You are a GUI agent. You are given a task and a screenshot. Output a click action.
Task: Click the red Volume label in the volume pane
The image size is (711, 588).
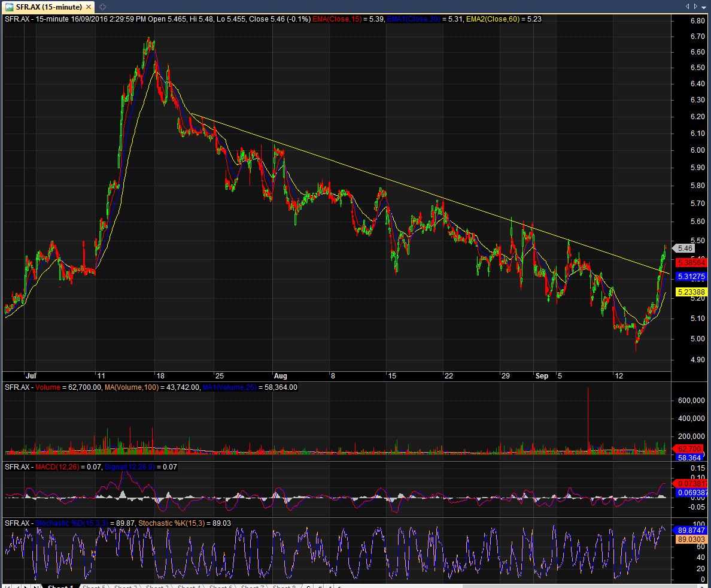(48, 387)
